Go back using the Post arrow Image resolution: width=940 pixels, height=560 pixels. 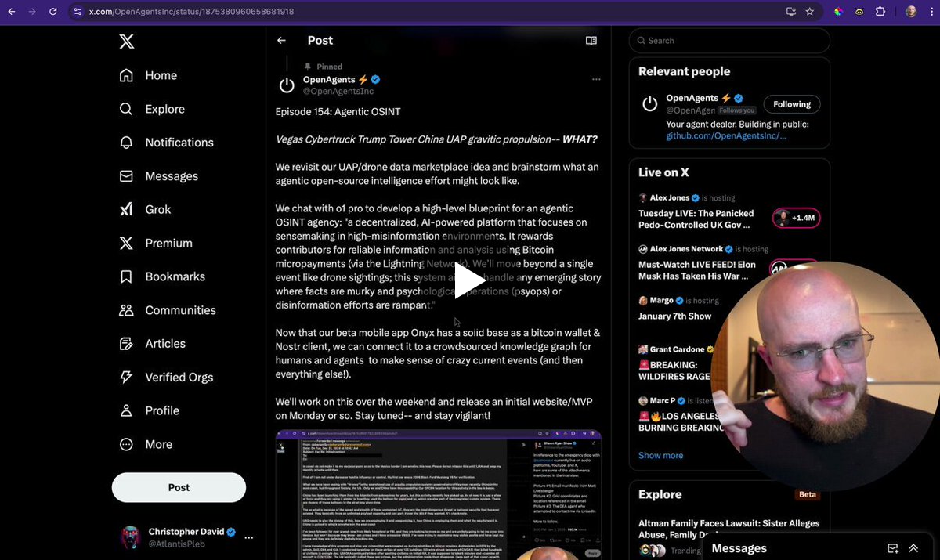[281, 41]
